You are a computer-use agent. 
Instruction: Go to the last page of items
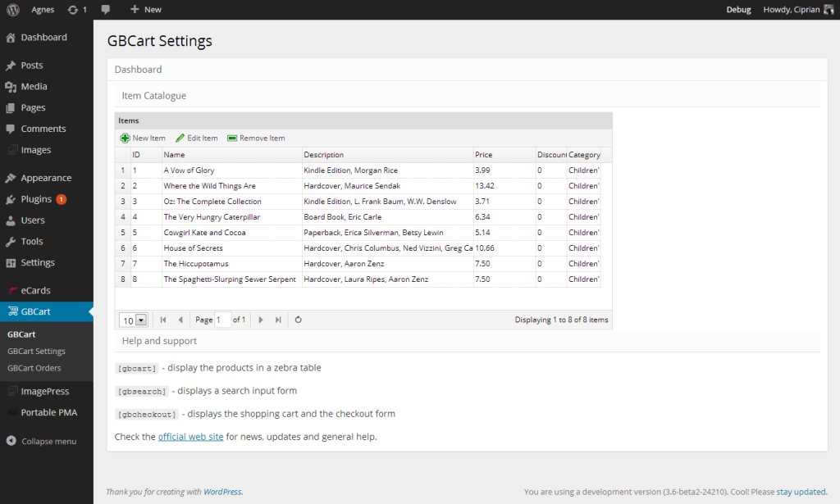(x=278, y=320)
